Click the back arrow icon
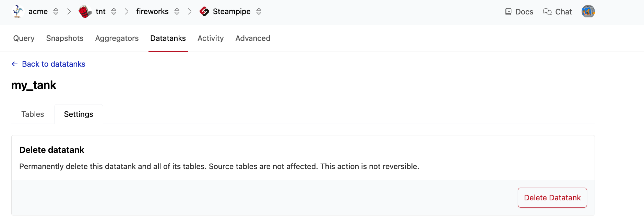 point(15,64)
